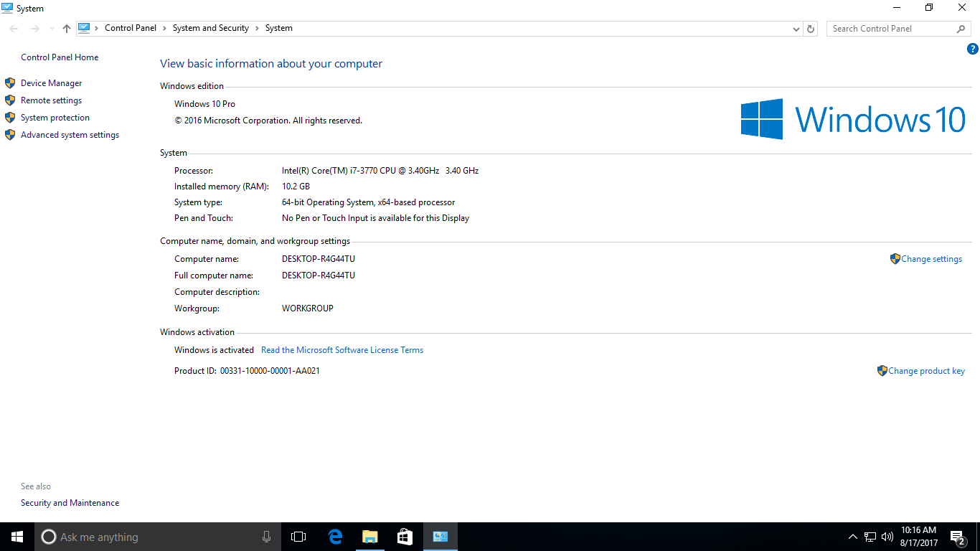Click Change settings link

coord(932,259)
